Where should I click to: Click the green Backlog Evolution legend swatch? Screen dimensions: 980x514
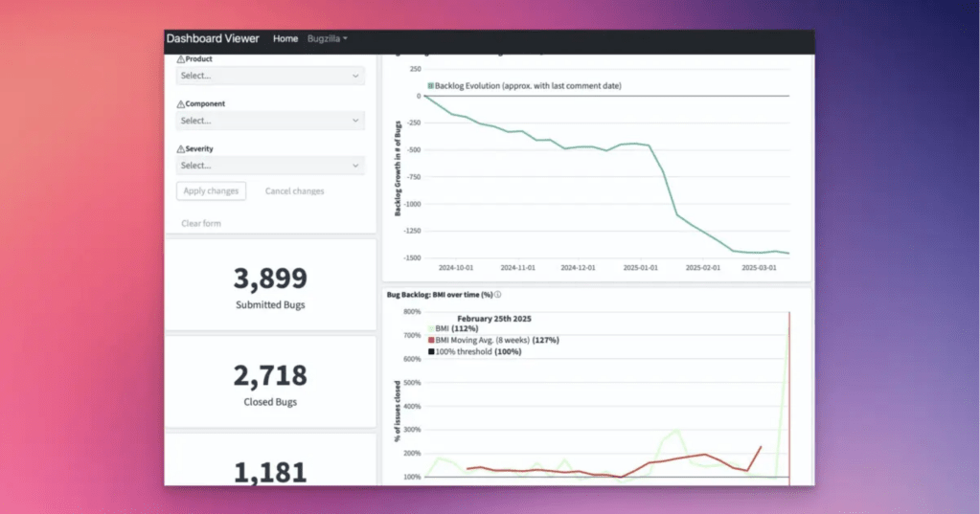click(430, 86)
